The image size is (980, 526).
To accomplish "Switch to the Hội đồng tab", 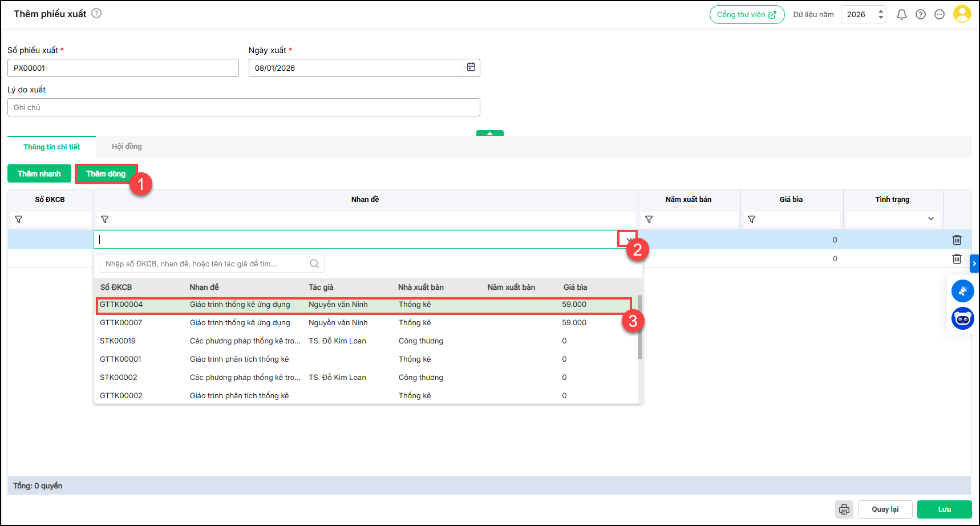I will [x=127, y=147].
